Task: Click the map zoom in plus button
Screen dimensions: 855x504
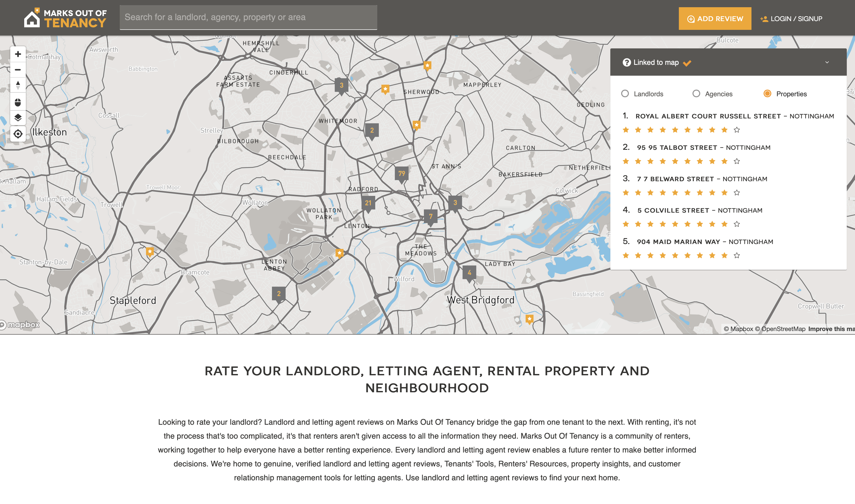Action: (18, 54)
